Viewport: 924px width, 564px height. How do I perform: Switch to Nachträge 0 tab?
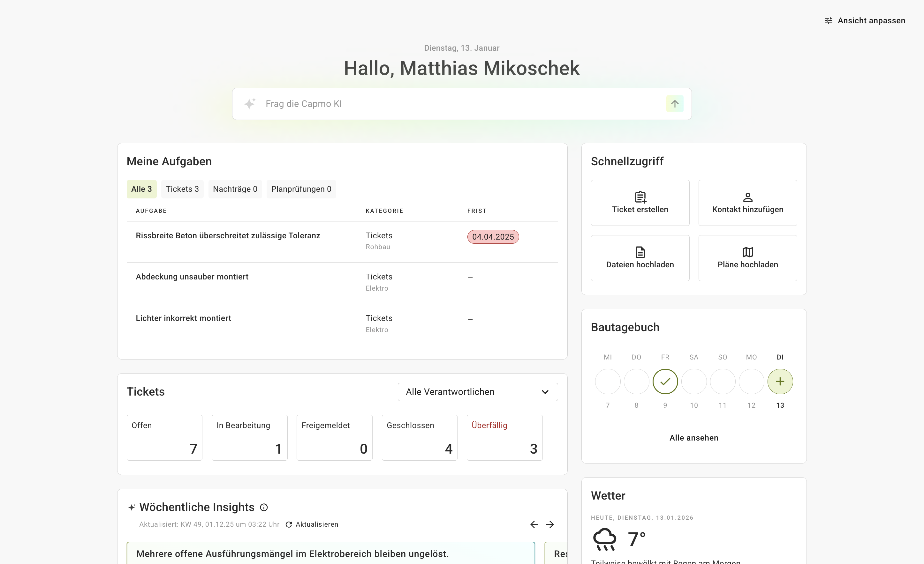tap(235, 189)
